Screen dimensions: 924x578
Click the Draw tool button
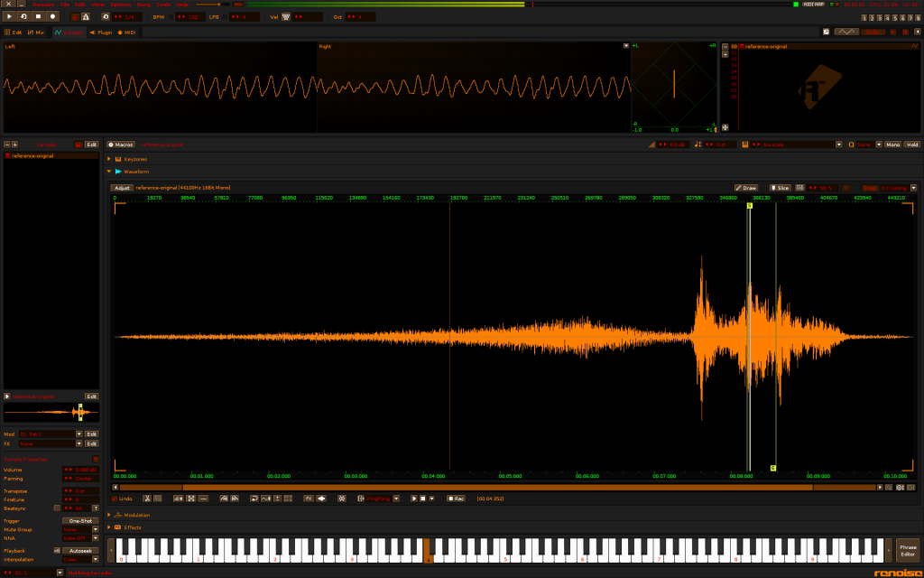(x=746, y=188)
